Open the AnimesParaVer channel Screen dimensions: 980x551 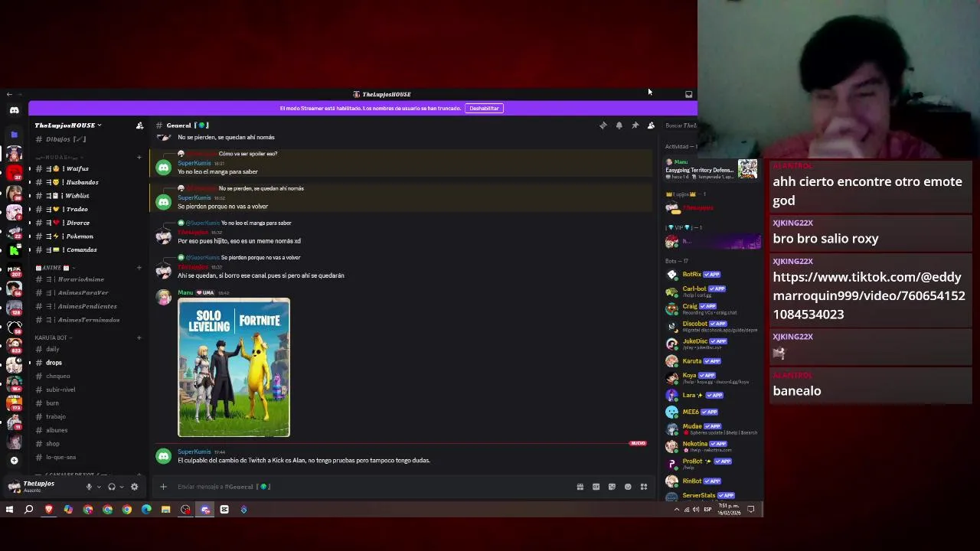pos(84,292)
